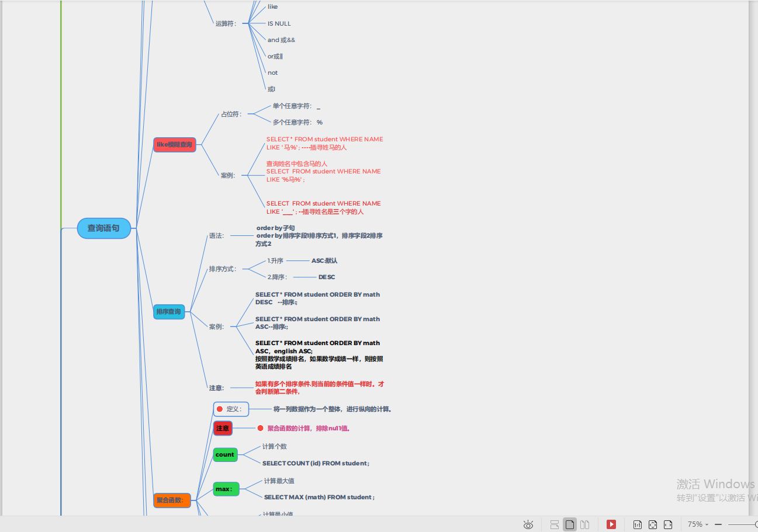Toggle the red dot marker beside 定义
758x532 pixels.
click(221, 409)
